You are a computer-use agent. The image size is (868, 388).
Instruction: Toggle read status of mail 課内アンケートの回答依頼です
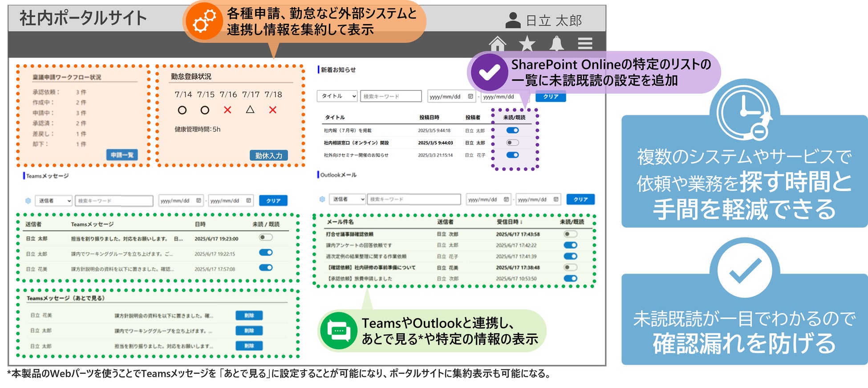coord(570,245)
